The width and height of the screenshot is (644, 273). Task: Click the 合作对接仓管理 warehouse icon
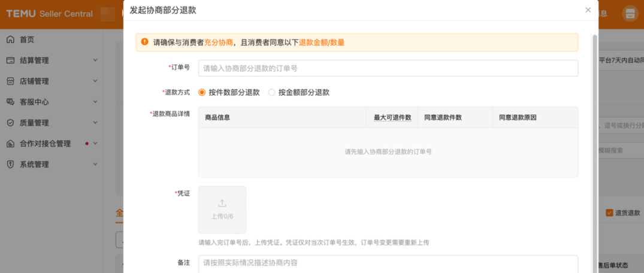click(10, 144)
